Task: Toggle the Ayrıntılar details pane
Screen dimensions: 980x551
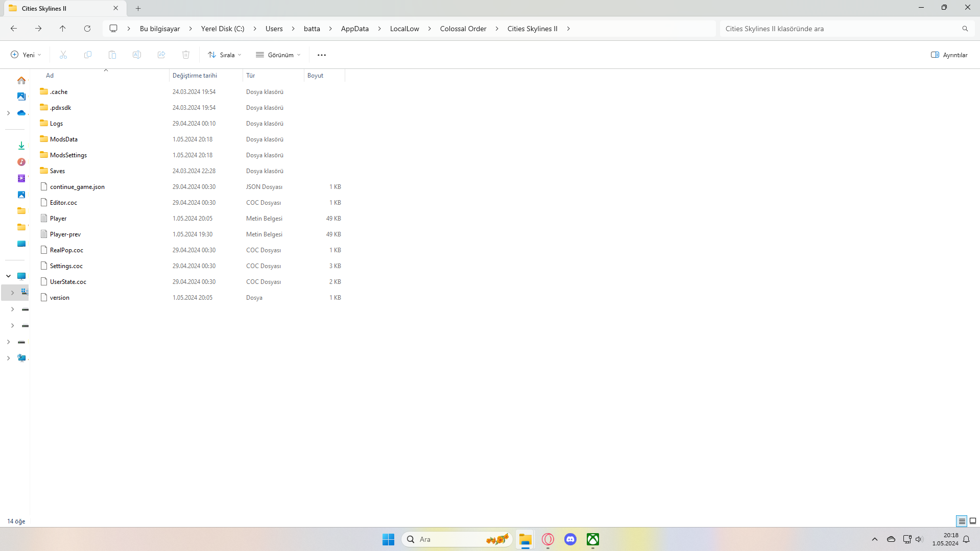Action: pyautogui.click(x=949, y=55)
